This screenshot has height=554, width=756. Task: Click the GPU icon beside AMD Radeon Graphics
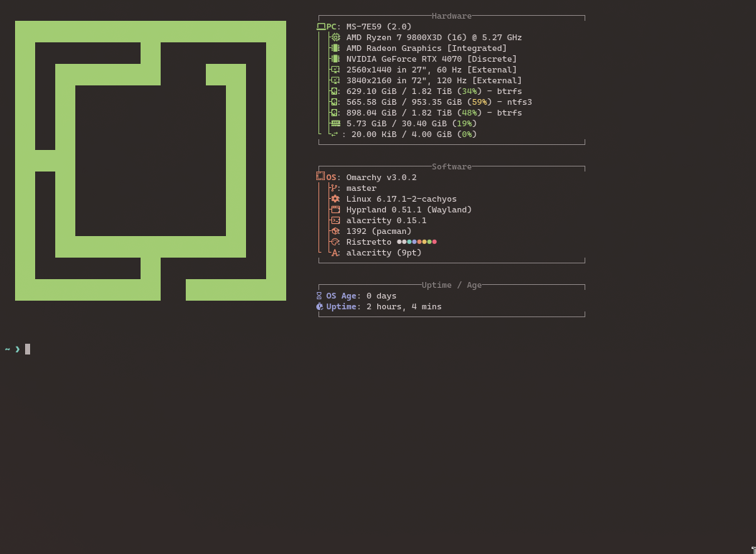(x=336, y=48)
